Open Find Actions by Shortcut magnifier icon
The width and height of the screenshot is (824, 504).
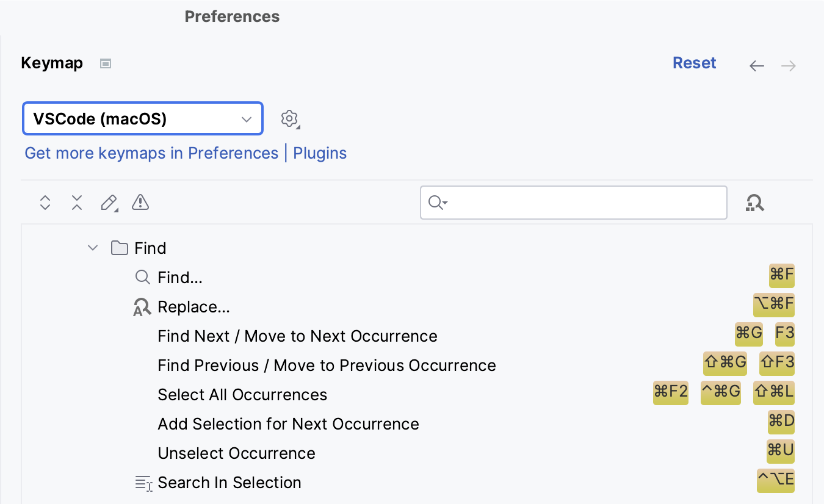[x=755, y=203]
